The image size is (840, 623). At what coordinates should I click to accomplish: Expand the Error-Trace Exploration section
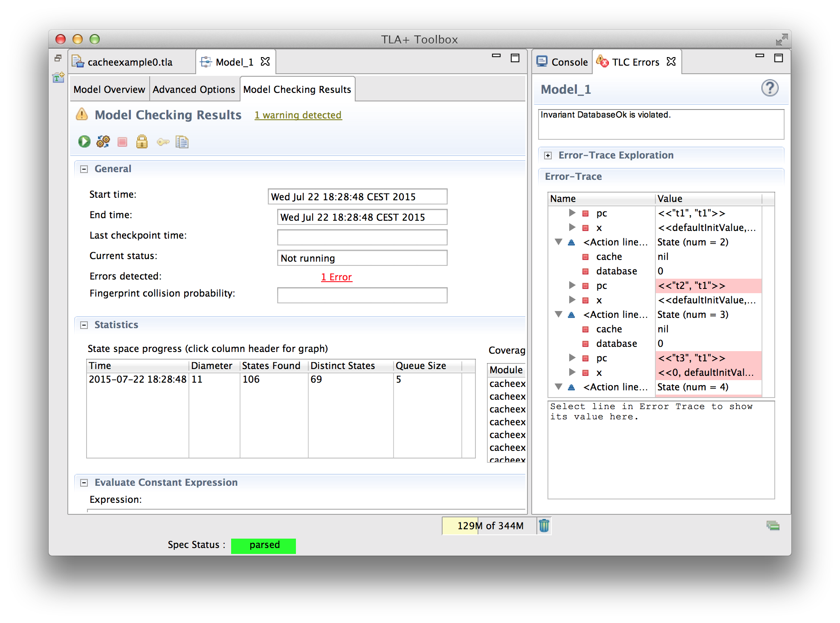coord(548,155)
